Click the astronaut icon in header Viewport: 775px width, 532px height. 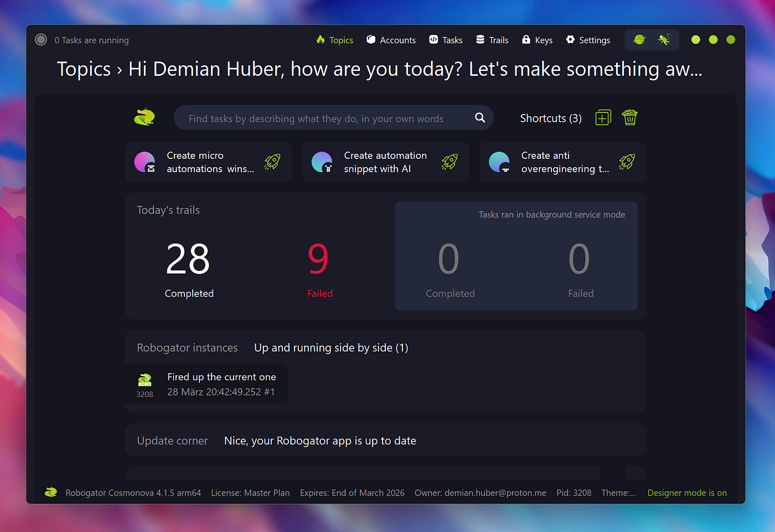(x=664, y=40)
